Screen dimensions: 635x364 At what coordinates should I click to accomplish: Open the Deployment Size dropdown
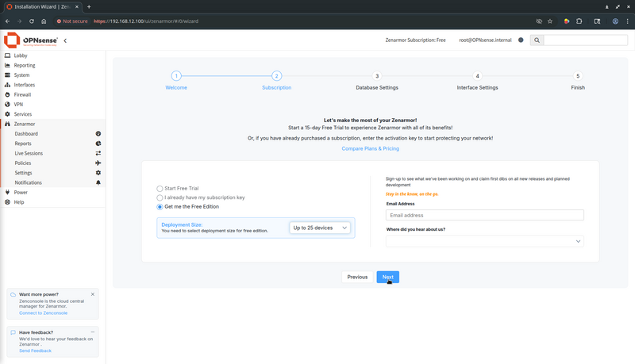320,228
